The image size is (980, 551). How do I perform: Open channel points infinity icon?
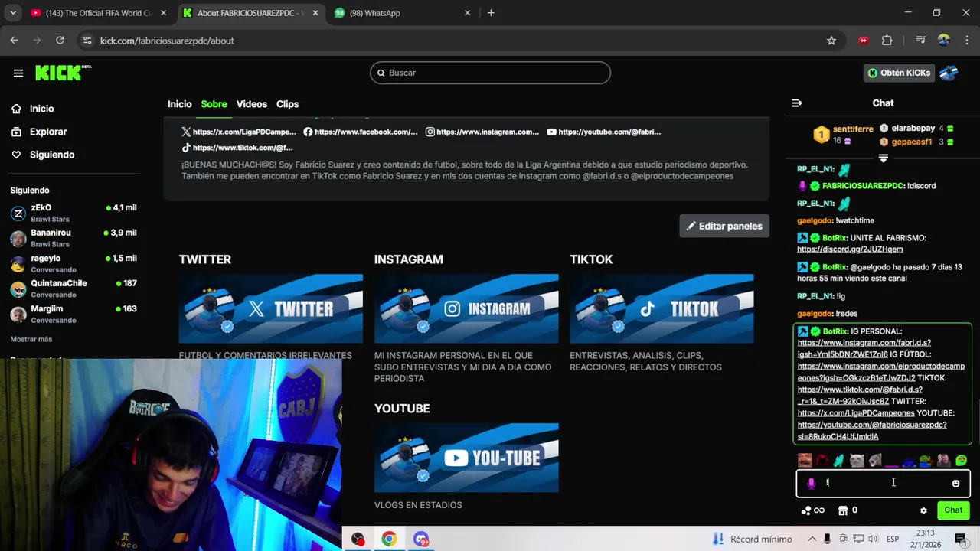812,510
